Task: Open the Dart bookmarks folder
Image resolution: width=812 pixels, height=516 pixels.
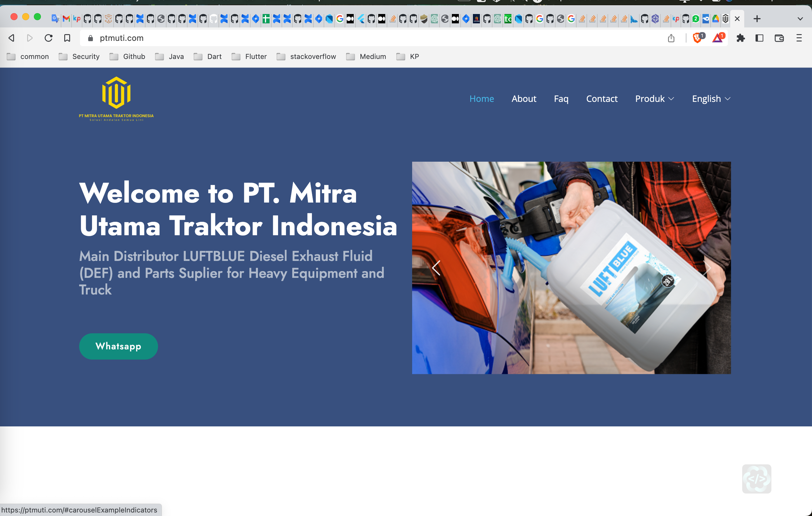Action: (x=208, y=57)
